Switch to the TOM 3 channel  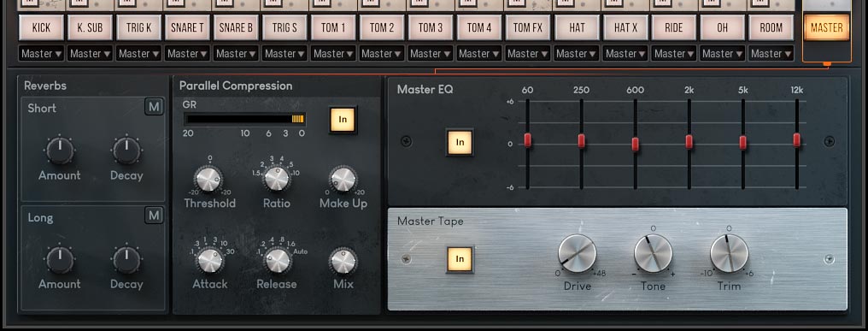(x=431, y=27)
